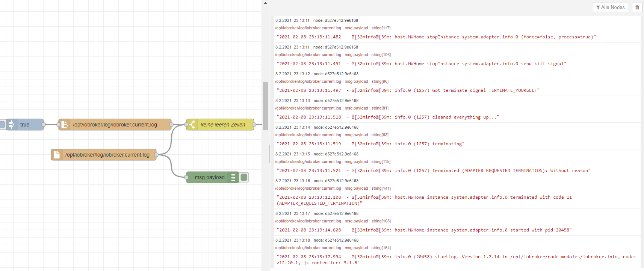Select the upper /opt/iobroker/log/iobroker.current.log node

point(115,125)
